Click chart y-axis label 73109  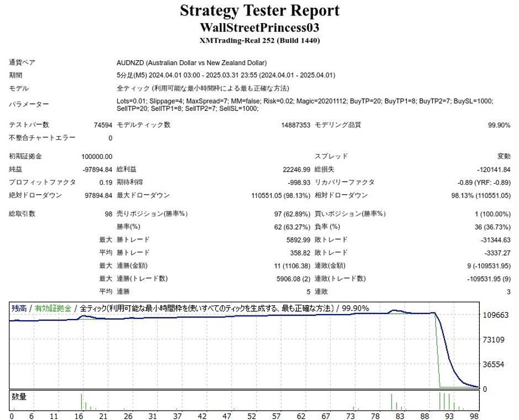tap(494, 339)
